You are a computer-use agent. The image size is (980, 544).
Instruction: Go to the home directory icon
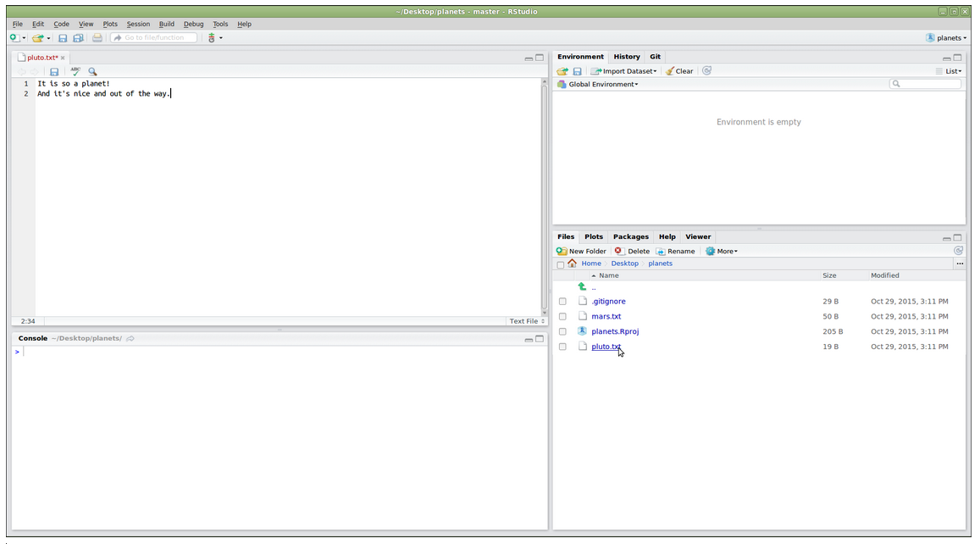pyautogui.click(x=573, y=264)
